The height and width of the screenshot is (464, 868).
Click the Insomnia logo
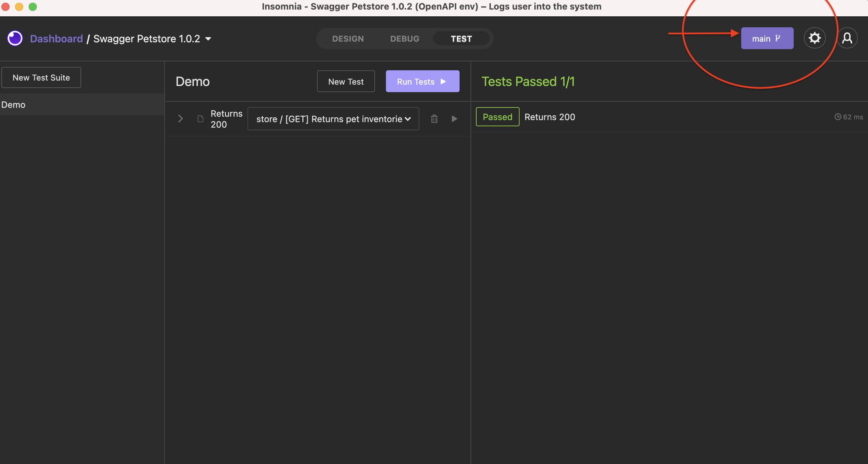15,38
